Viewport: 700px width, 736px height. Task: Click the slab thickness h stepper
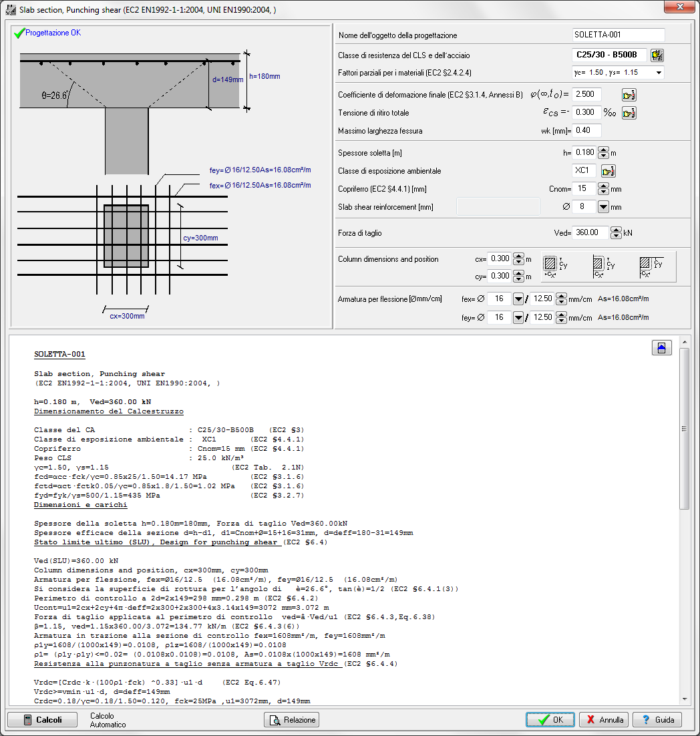(603, 153)
